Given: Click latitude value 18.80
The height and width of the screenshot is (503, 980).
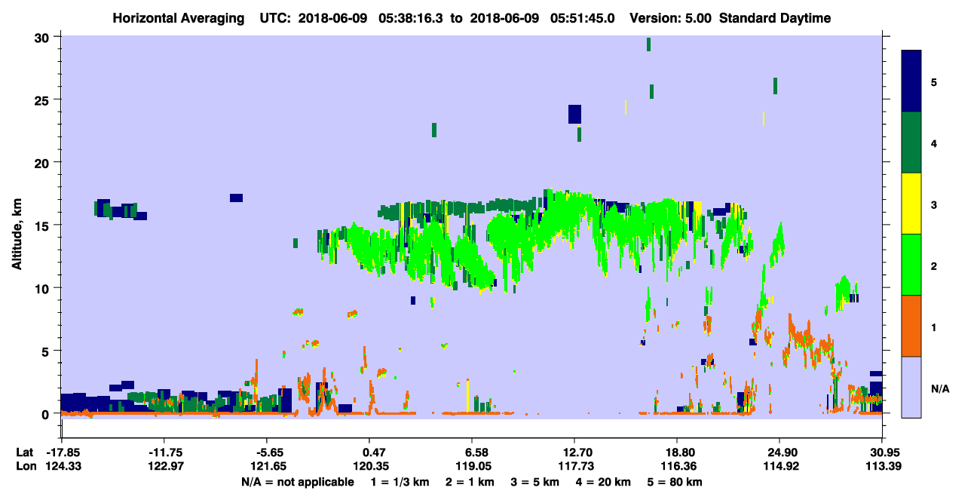Looking at the screenshot, I should [677, 452].
